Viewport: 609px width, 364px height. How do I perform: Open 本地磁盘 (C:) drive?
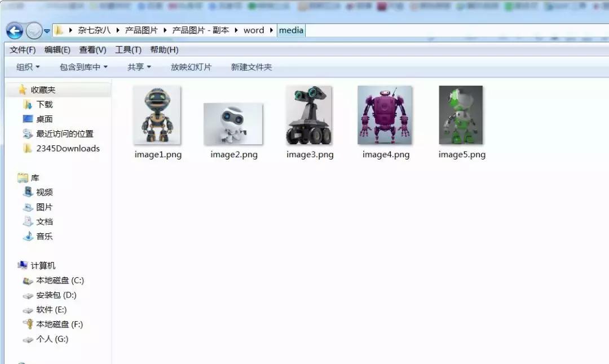[55, 281]
